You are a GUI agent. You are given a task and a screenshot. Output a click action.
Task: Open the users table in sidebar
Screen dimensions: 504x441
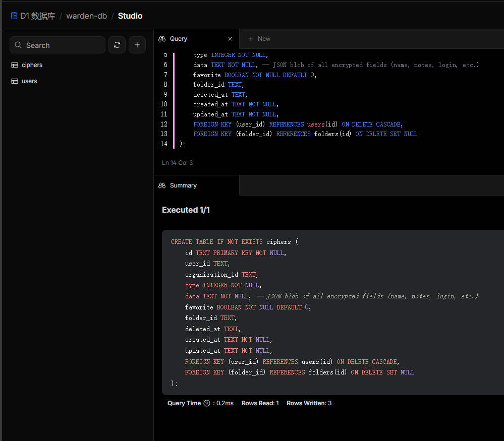click(29, 81)
